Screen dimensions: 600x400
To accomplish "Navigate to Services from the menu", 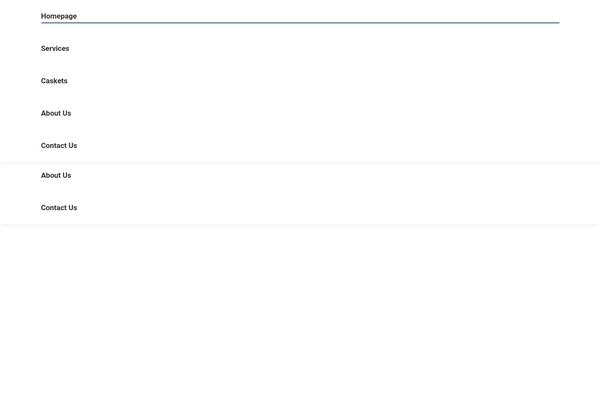I will click(55, 49).
